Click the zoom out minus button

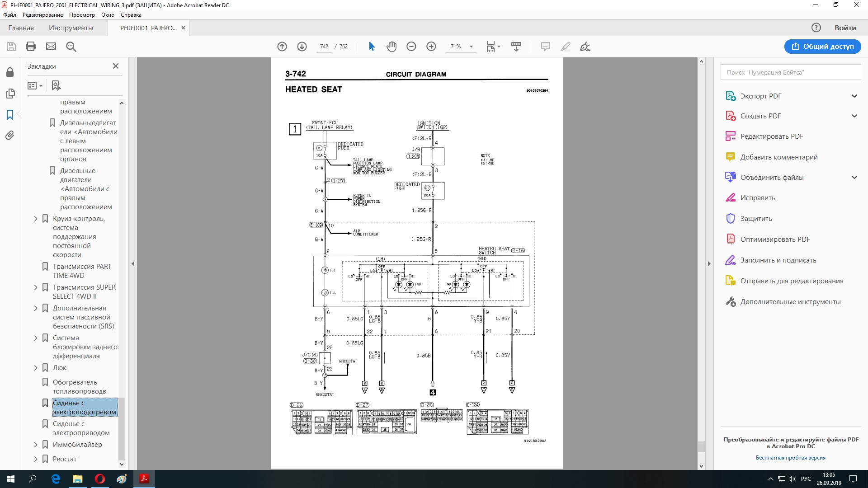tap(411, 47)
